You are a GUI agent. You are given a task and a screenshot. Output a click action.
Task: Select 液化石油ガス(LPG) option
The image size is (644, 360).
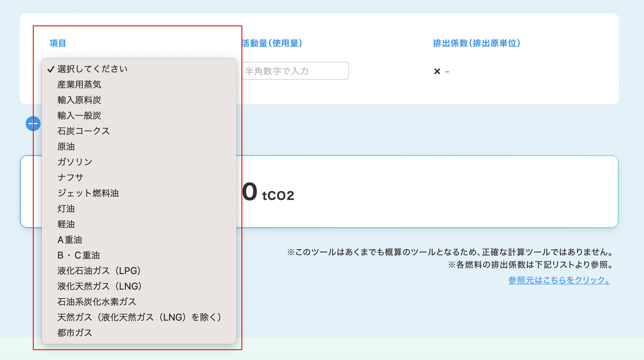point(99,271)
